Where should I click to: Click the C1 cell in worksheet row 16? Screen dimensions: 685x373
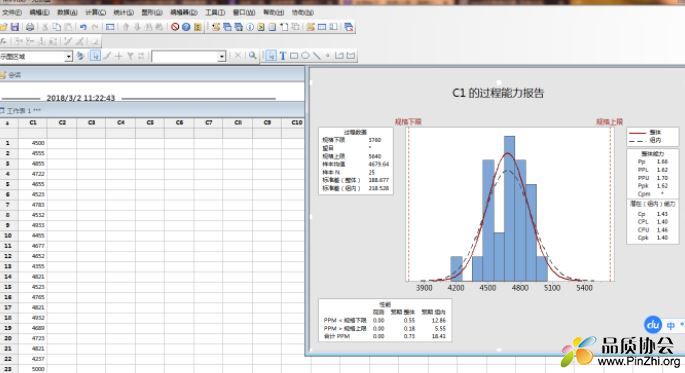tap(33, 297)
